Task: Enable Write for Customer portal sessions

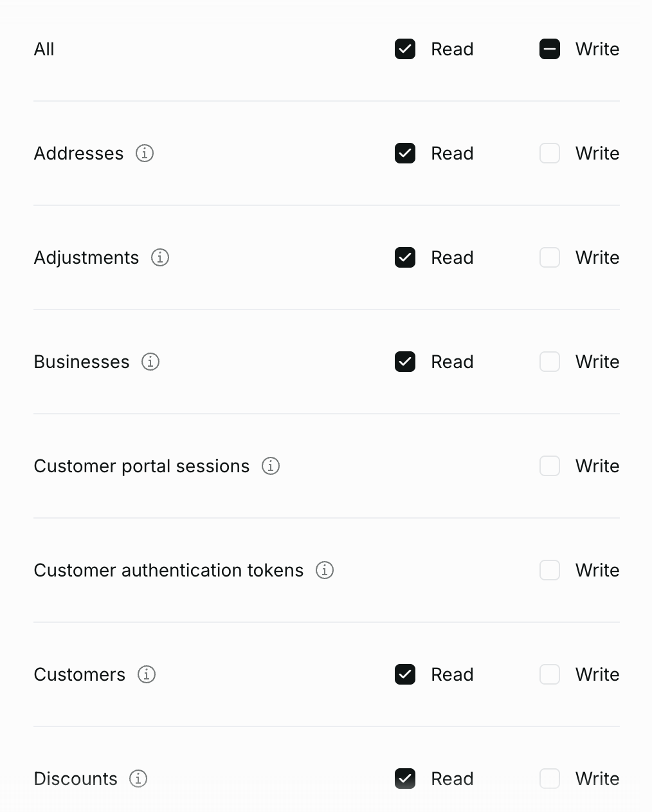Action: (550, 466)
